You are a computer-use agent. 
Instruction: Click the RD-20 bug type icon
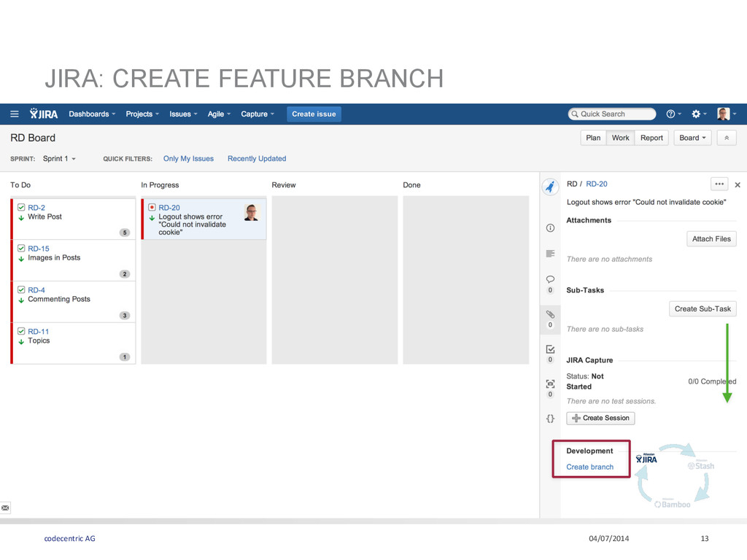point(152,207)
